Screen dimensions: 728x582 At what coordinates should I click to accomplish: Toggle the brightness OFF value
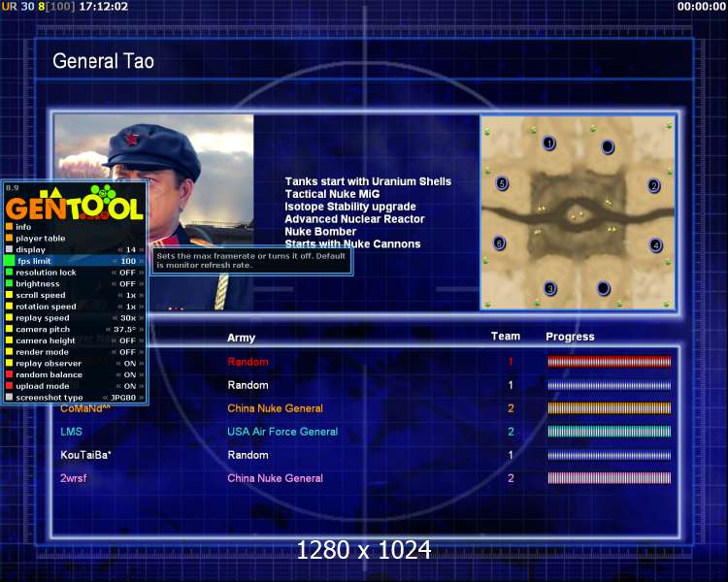[x=127, y=283]
